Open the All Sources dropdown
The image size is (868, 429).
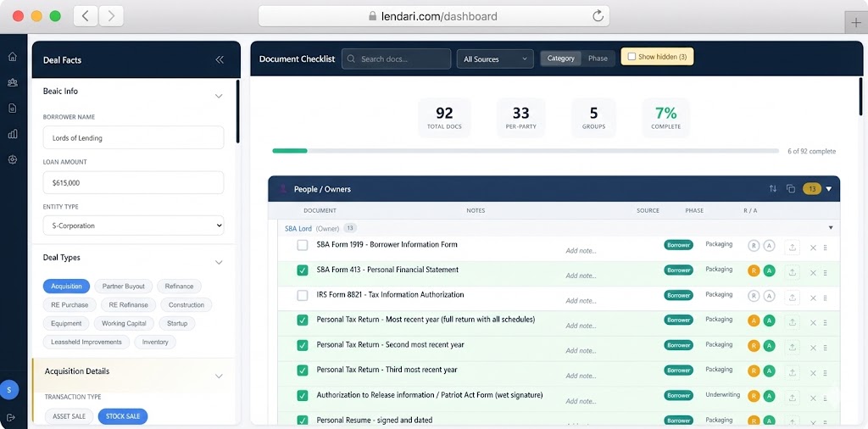(495, 59)
